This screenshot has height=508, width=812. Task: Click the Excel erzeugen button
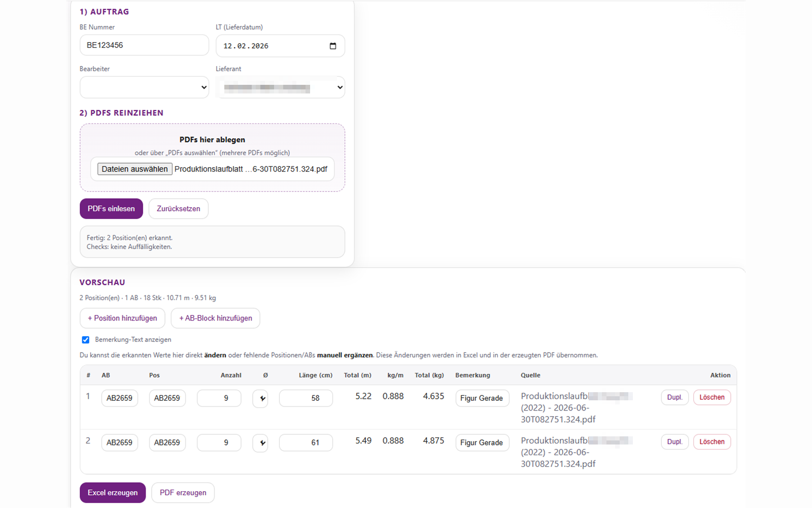(x=113, y=493)
